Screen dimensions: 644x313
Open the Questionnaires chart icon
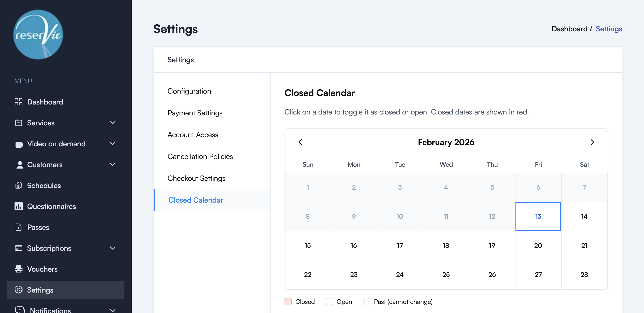click(18, 206)
